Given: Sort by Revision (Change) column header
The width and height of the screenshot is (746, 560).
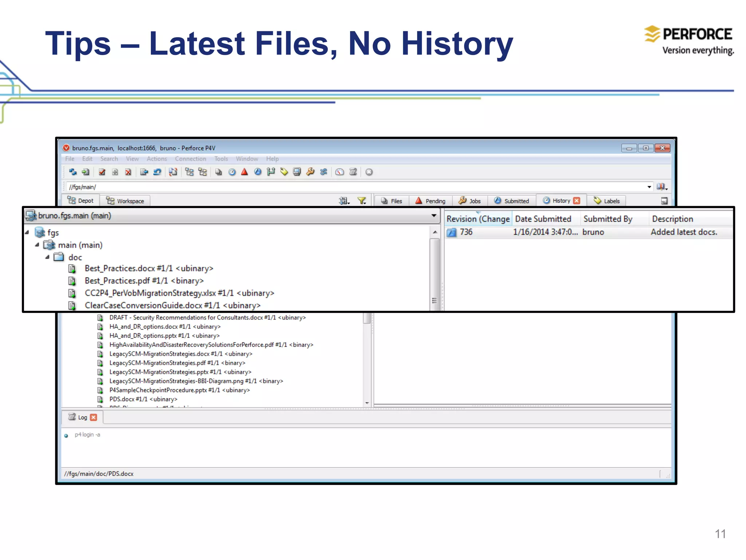Looking at the screenshot, I should point(478,219).
